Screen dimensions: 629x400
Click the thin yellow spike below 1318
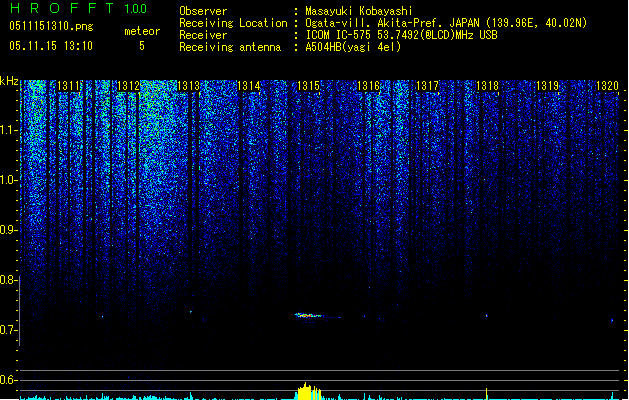[487, 394]
